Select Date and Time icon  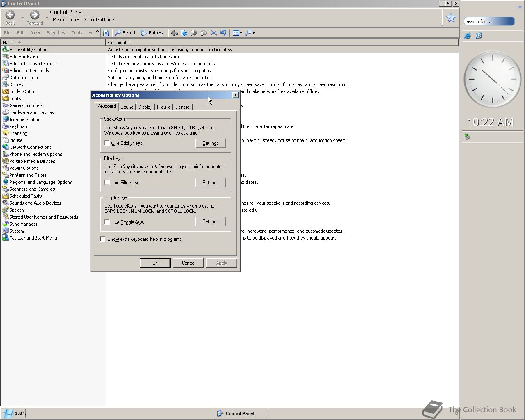(x=6, y=78)
